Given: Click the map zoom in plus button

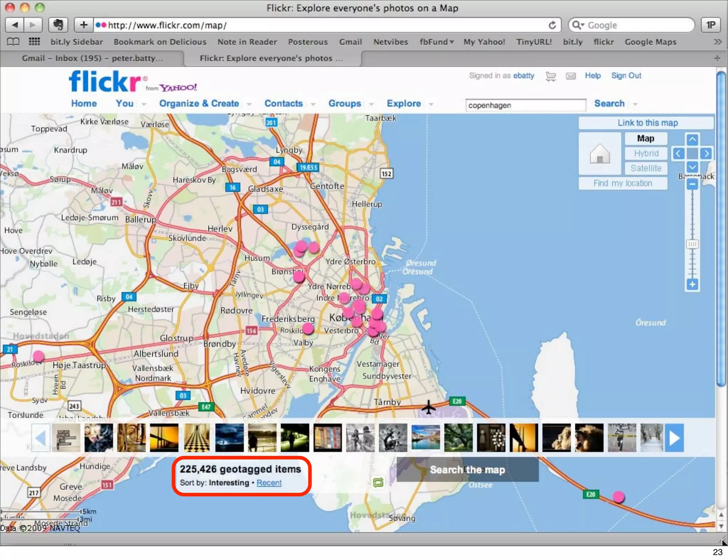Looking at the screenshot, I should [x=692, y=284].
